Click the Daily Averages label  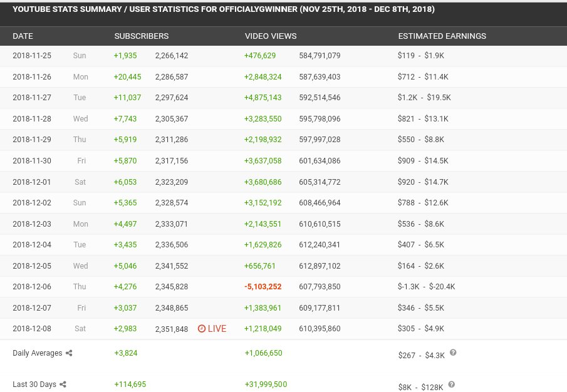click(x=37, y=353)
